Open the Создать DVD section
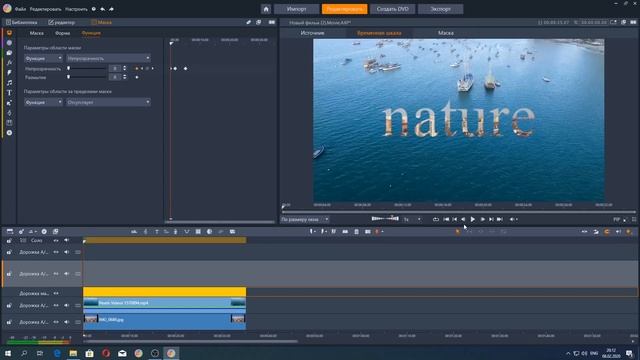 (x=393, y=9)
